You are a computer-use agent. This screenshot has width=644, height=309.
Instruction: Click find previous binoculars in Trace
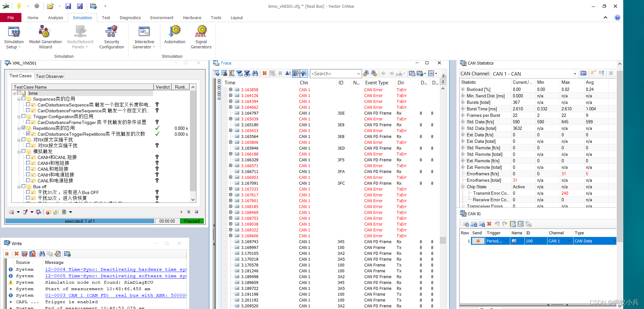coord(366,73)
